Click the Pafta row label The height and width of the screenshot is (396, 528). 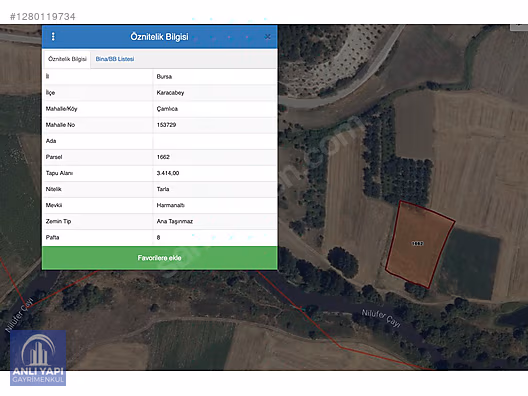53,237
